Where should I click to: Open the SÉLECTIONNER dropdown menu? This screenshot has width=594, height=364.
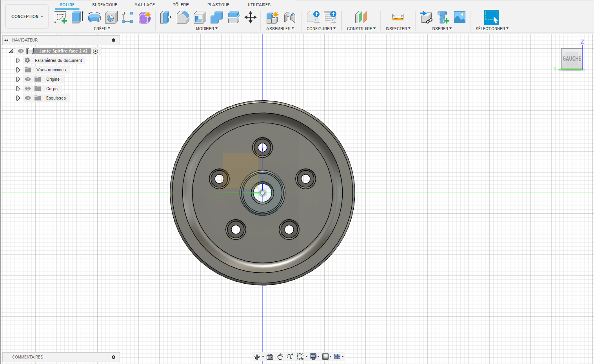click(x=492, y=29)
